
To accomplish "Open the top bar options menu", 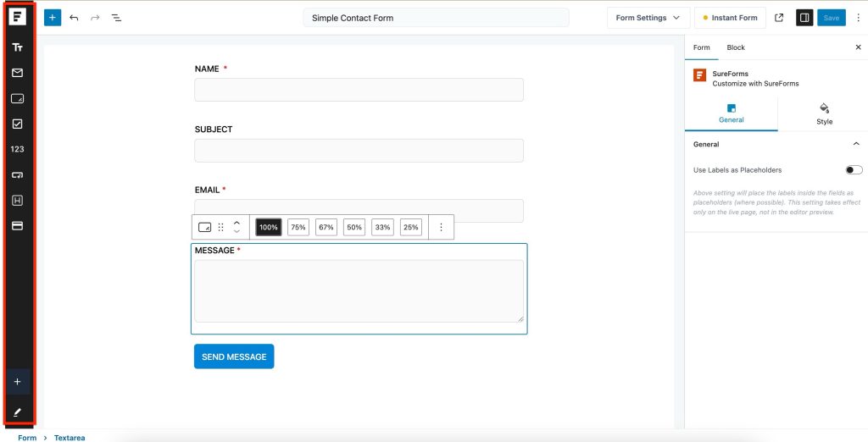I will click(x=858, y=18).
